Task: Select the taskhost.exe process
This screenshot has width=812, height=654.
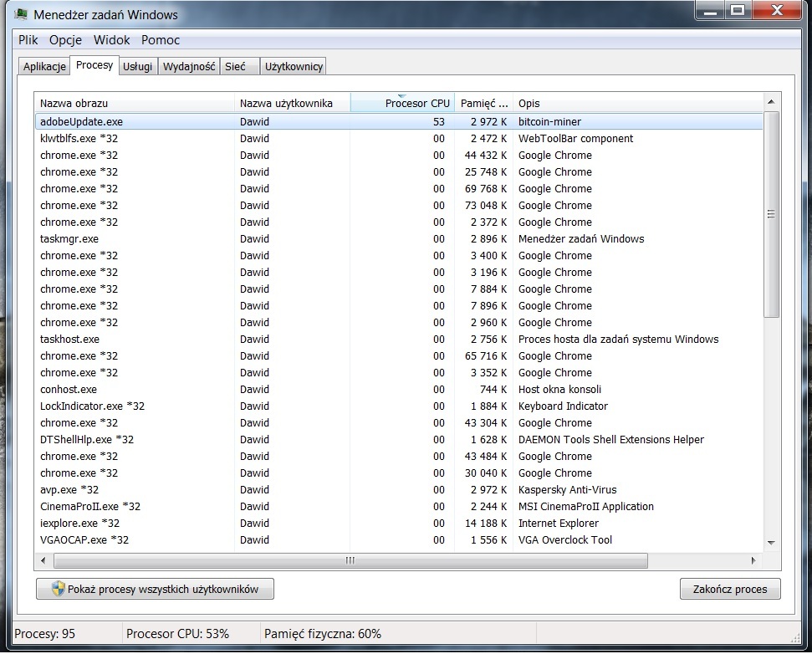Action: pyautogui.click(x=399, y=340)
